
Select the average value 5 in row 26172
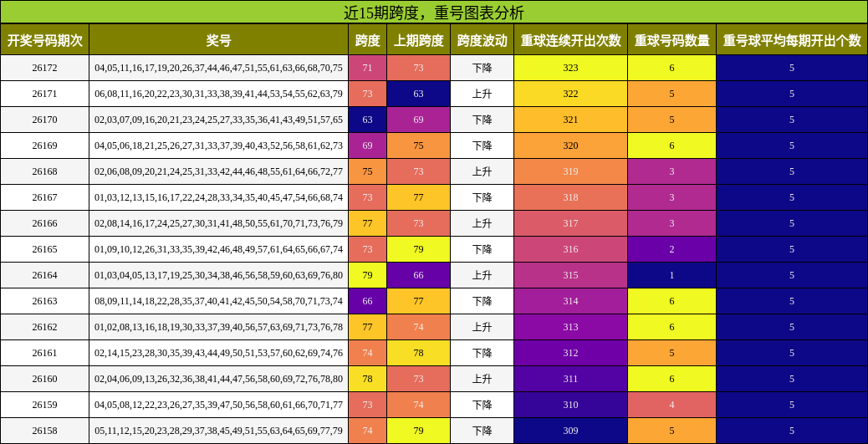pyautogui.click(x=792, y=68)
